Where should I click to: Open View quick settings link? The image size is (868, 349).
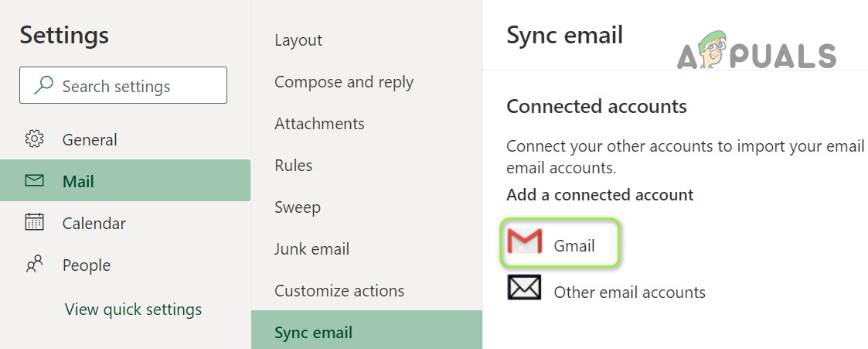pyautogui.click(x=133, y=310)
